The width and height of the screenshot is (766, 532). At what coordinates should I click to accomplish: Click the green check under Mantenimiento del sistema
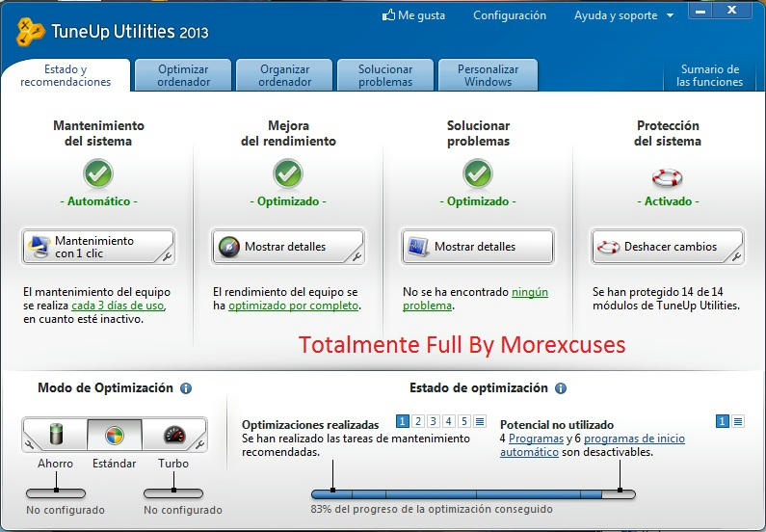point(98,173)
